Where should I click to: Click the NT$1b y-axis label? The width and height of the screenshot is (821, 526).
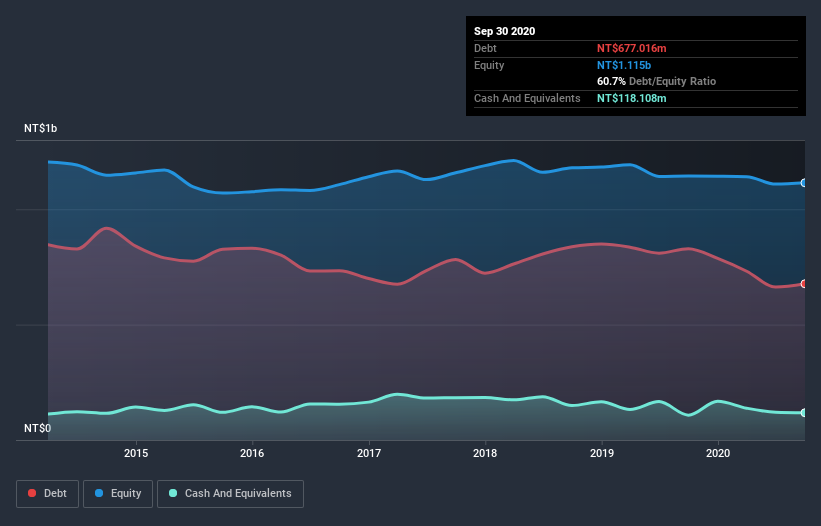(40, 128)
